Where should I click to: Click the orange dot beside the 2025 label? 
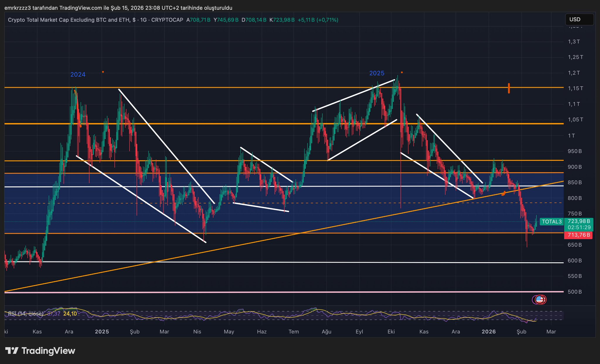click(x=402, y=72)
